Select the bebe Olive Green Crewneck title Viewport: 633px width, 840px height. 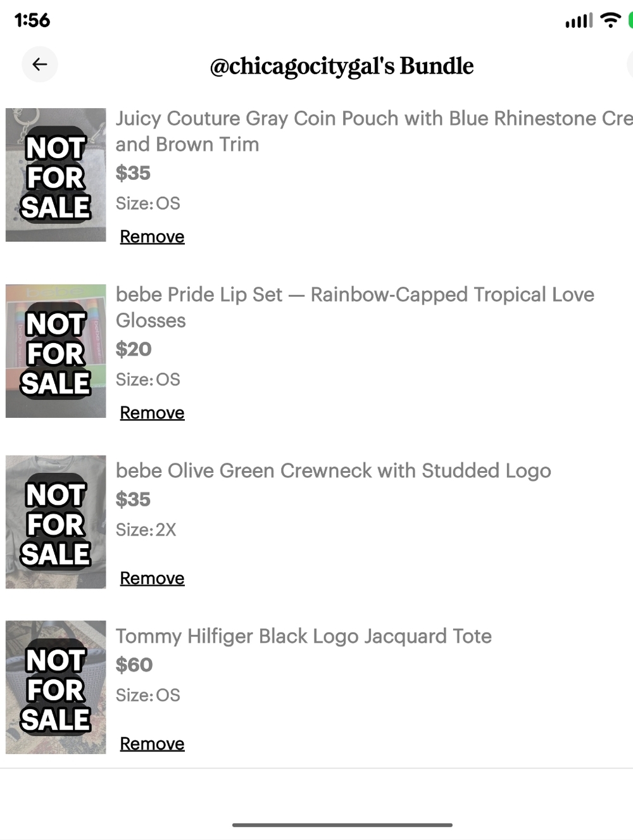(333, 471)
